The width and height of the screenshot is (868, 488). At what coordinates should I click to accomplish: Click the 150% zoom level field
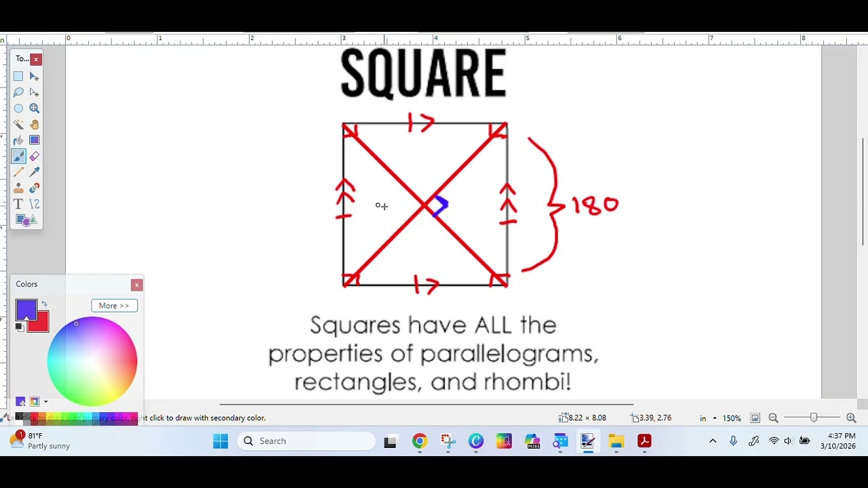click(x=732, y=418)
